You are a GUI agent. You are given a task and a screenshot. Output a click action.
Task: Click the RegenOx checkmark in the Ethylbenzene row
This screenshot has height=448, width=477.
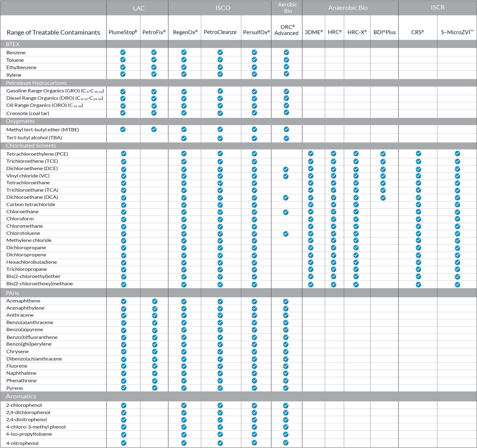pos(184,67)
